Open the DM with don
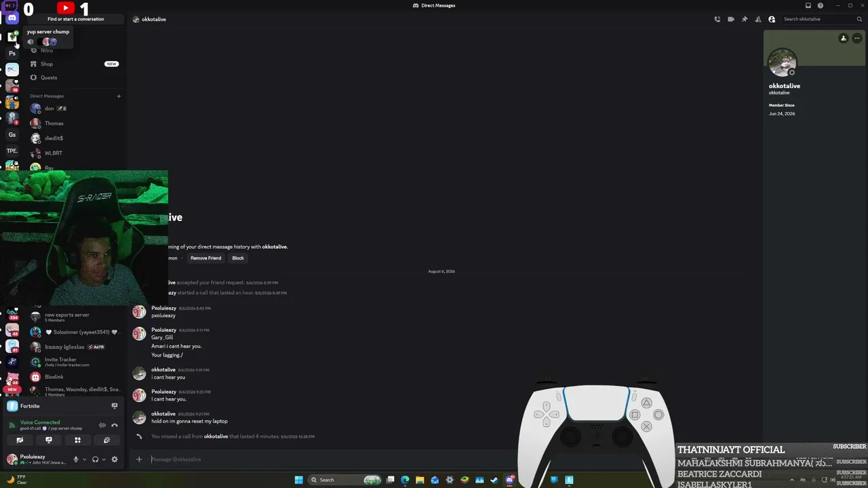Screen dimensions: 868x488 (76, 108)
